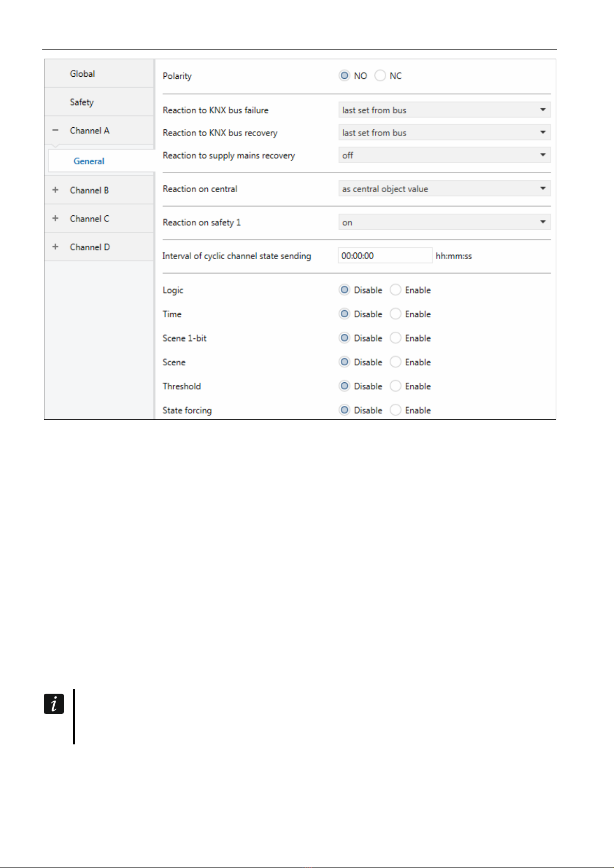Open the Safety settings tab
Viewport: 614px width, 868px height.
99,102
